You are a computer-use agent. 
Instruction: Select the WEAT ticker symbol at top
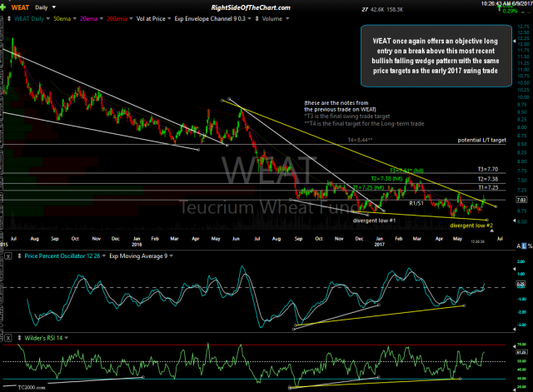coord(18,7)
